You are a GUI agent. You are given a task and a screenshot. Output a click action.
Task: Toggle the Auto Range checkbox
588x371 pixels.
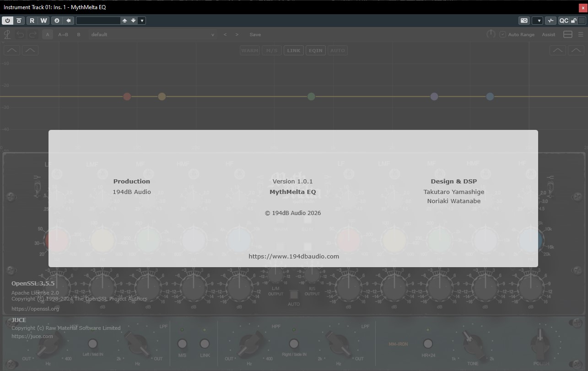coord(502,34)
